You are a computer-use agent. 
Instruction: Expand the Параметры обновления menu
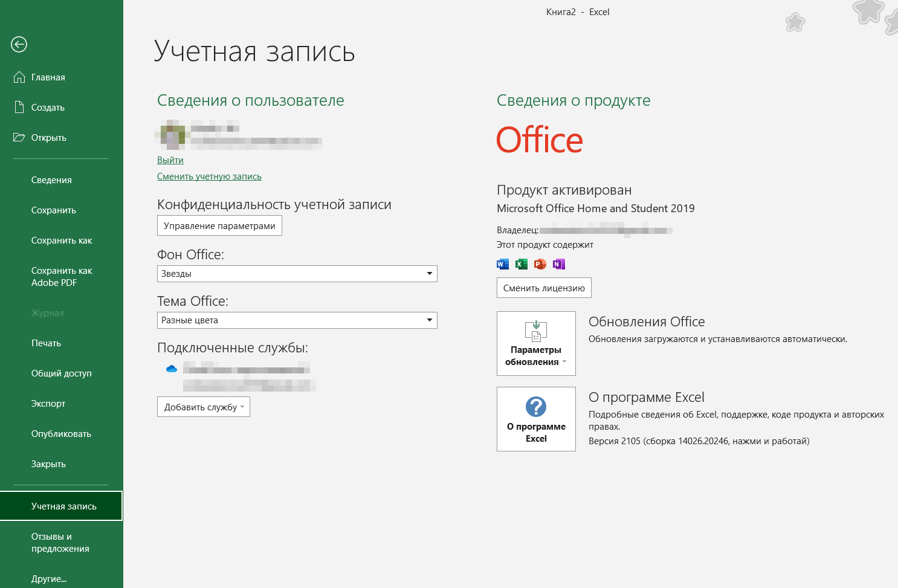536,343
